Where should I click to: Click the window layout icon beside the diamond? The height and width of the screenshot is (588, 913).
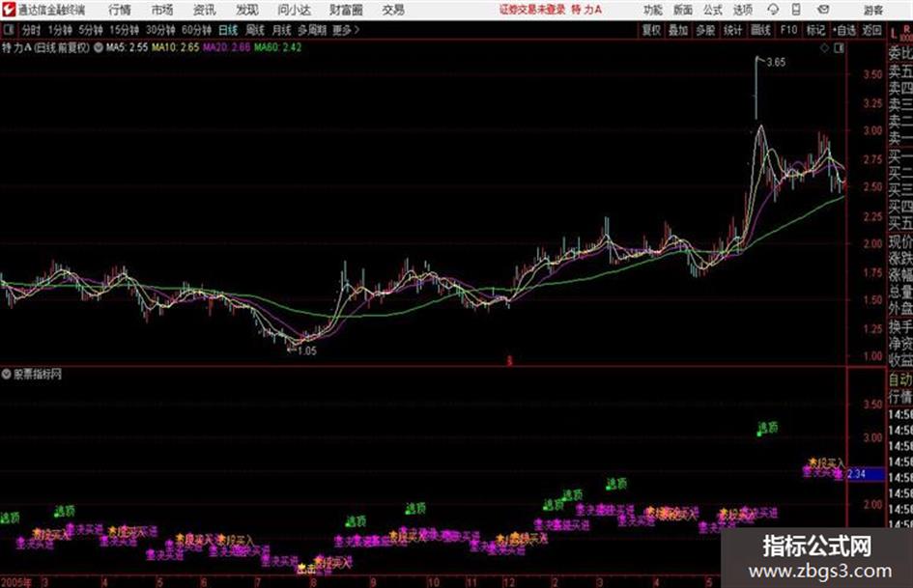coord(839,48)
